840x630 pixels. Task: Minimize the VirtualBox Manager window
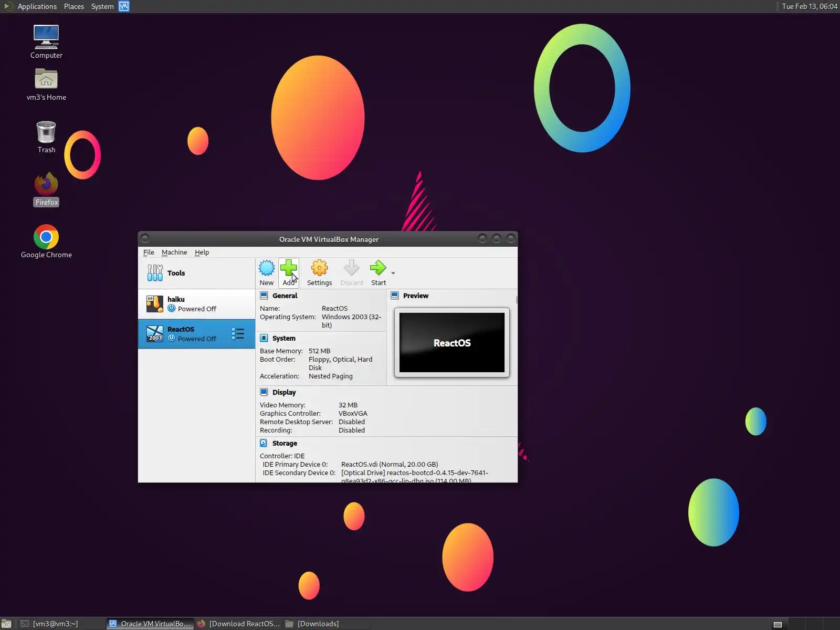(482, 238)
